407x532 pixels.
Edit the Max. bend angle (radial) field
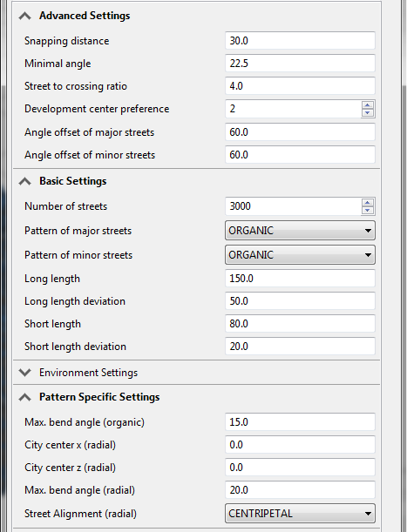(x=300, y=490)
